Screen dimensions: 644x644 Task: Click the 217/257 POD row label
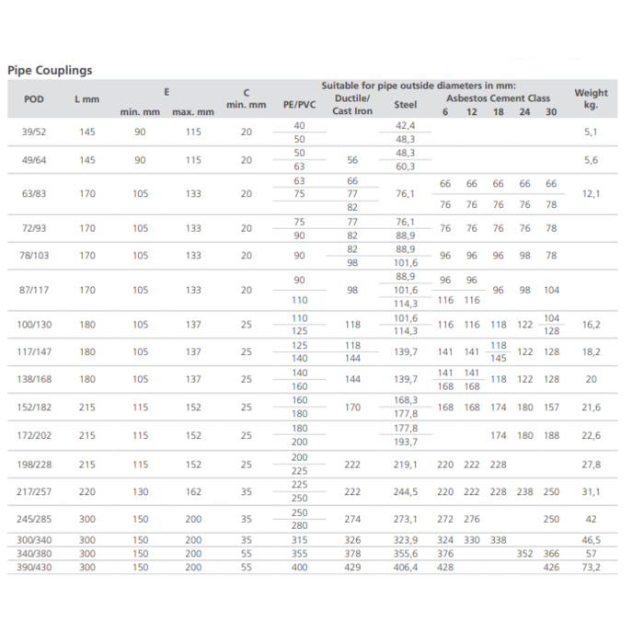(x=33, y=492)
